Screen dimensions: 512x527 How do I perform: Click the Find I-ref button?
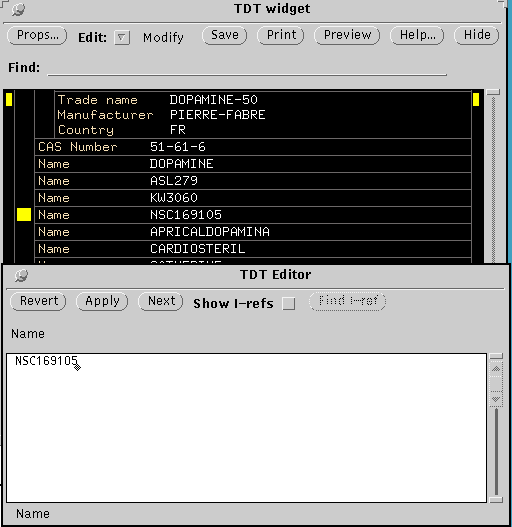click(x=348, y=301)
